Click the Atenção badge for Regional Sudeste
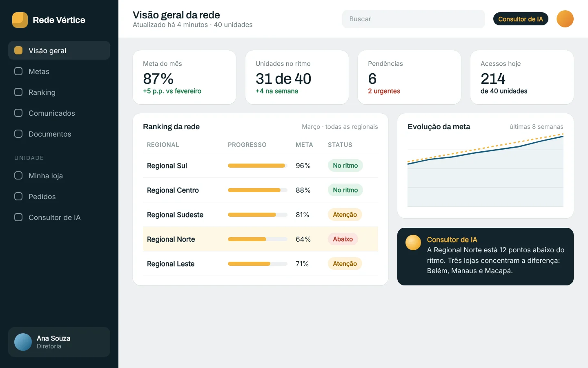The height and width of the screenshot is (368, 588). click(x=345, y=215)
